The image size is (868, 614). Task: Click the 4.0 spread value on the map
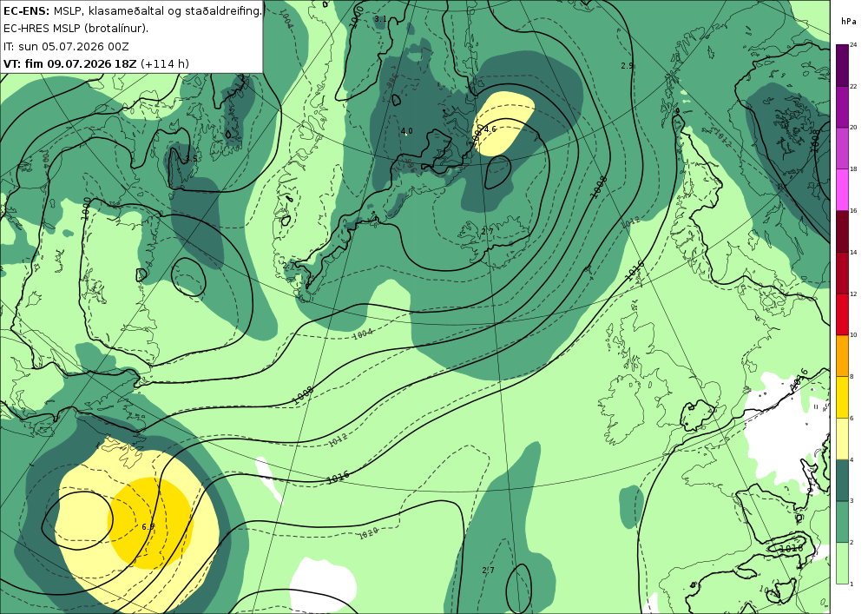(406, 131)
